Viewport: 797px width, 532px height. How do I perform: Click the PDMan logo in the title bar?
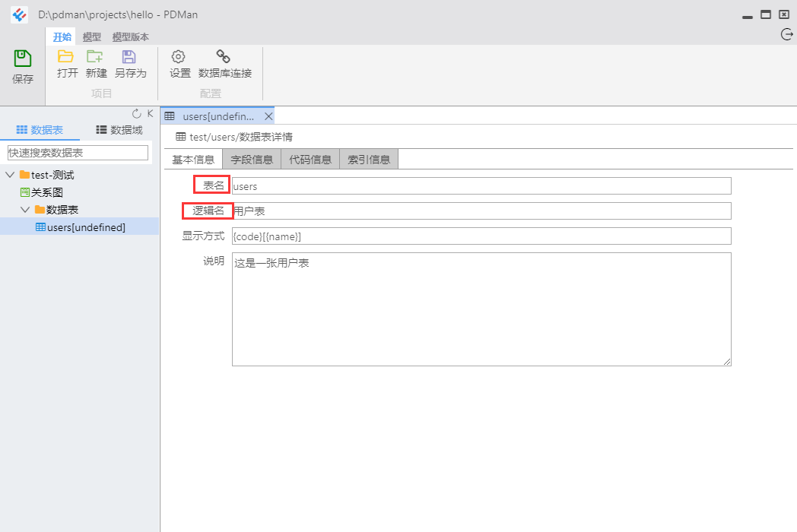pyautogui.click(x=19, y=14)
